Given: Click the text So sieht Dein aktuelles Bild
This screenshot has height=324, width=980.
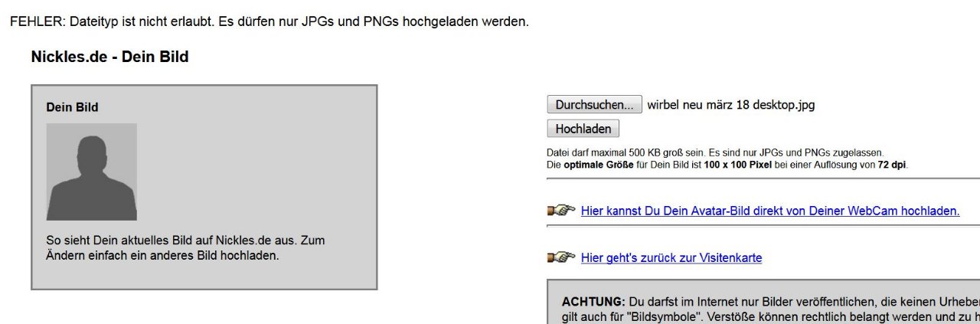Looking at the screenshot, I should point(185,241).
